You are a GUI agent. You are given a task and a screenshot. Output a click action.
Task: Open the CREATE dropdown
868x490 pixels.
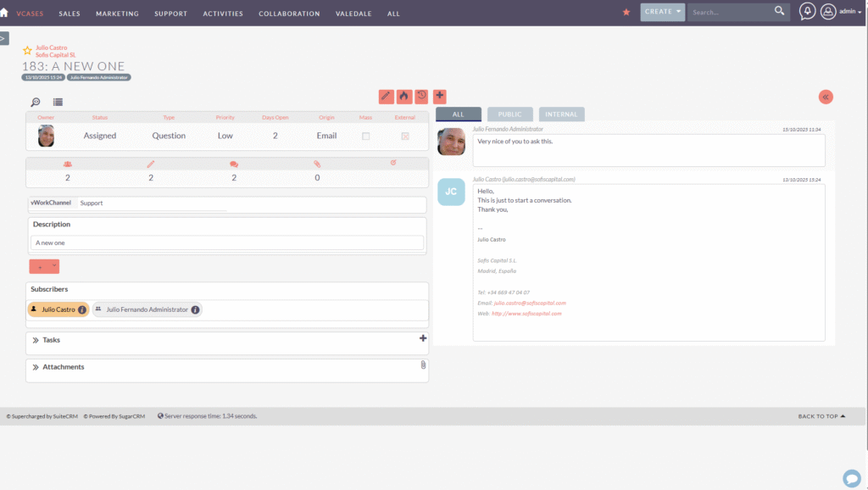662,13
